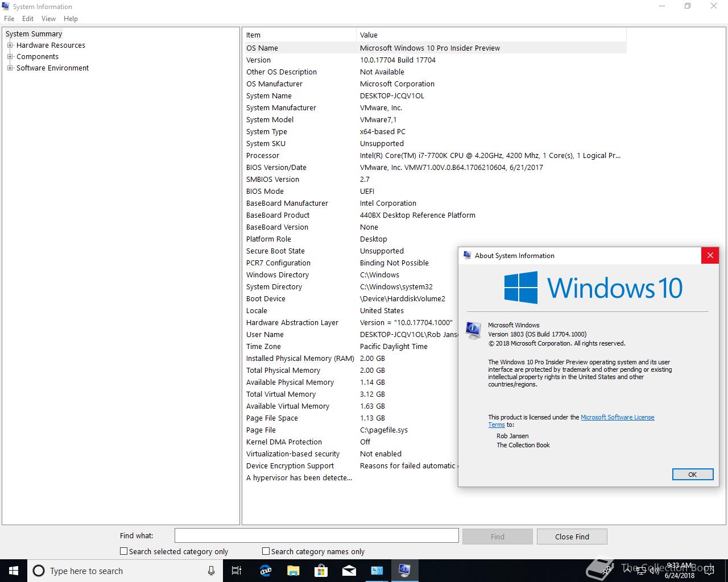728x582 pixels.
Task: Select the OS Name row
Action: pos(436,48)
